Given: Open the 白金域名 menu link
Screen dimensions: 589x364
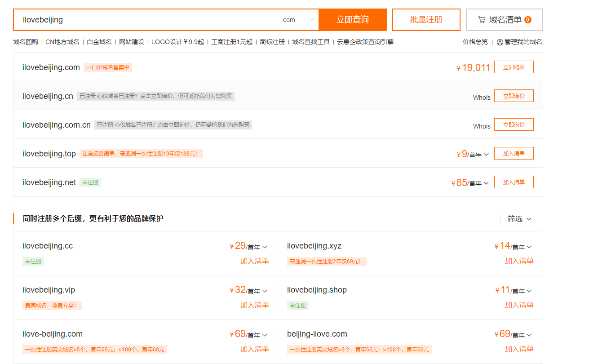Looking at the screenshot, I should tap(99, 42).
